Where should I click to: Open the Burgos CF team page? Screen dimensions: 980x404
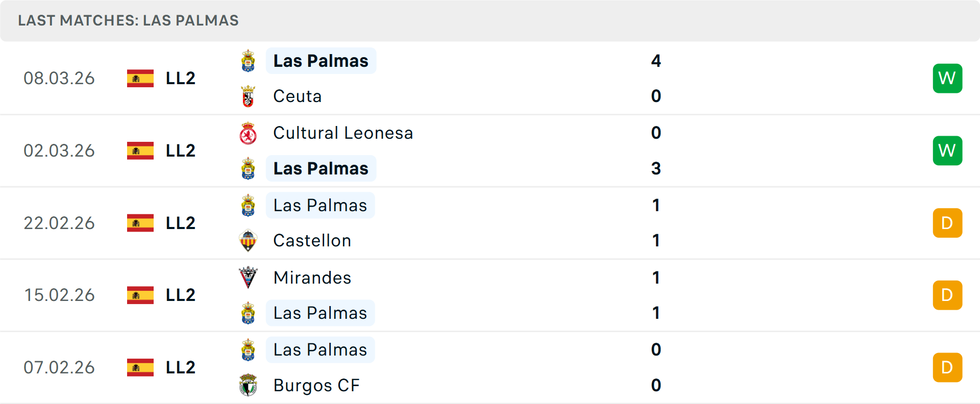click(x=316, y=386)
